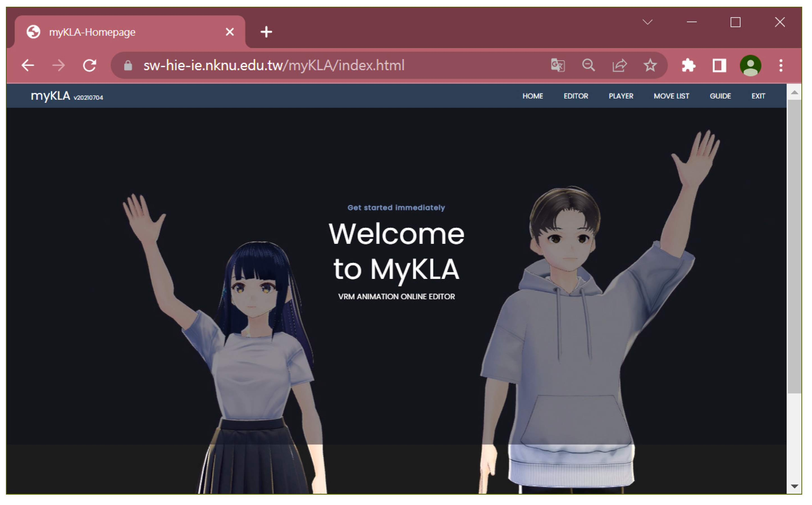
Task: Bookmark this page with the star
Action: tap(650, 65)
